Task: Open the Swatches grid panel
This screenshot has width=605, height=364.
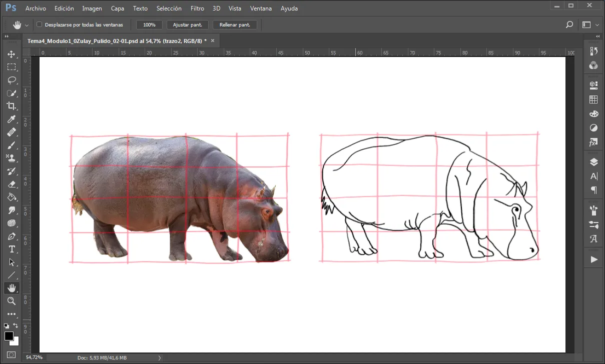Action: coord(594,99)
